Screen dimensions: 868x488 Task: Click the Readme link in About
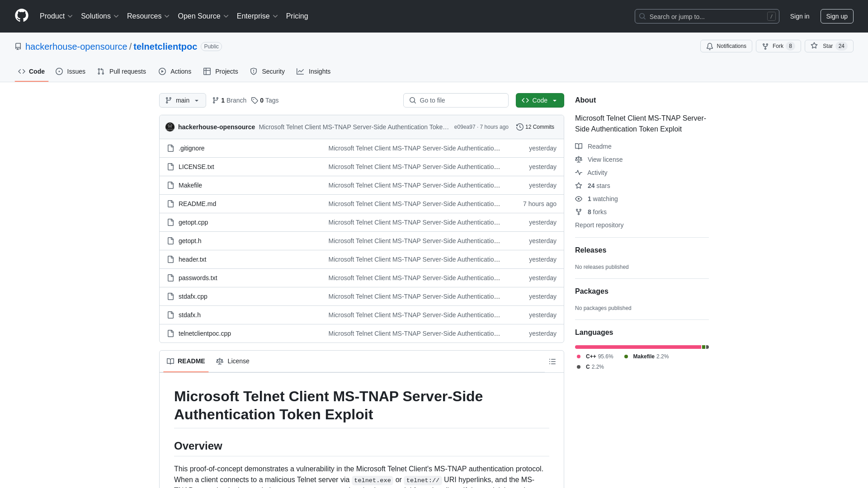pyautogui.click(x=593, y=146)
